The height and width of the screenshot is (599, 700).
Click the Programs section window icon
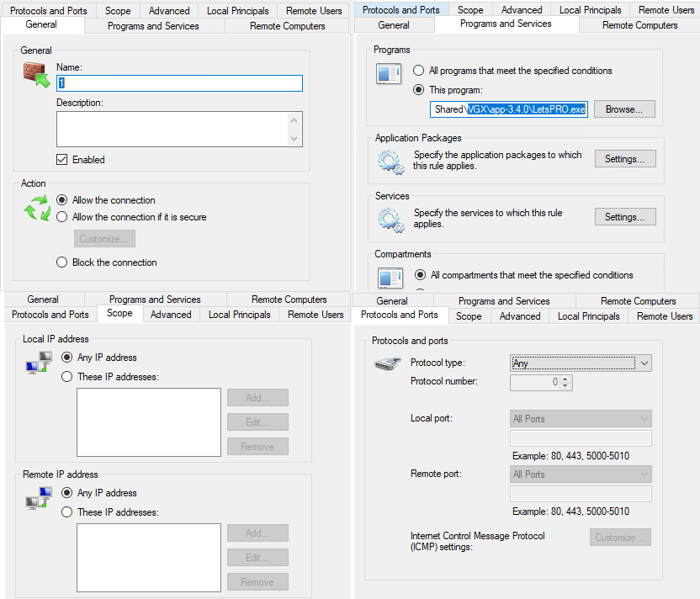point(390,74)
